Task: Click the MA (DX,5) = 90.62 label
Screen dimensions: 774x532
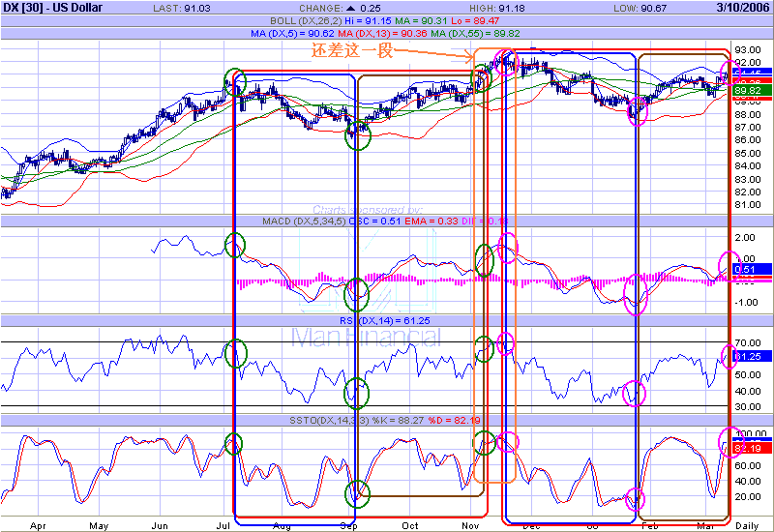Action: (292, 34)
